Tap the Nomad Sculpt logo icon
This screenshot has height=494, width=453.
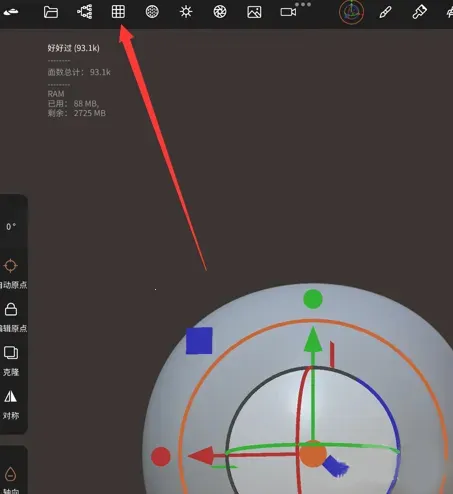11,12
